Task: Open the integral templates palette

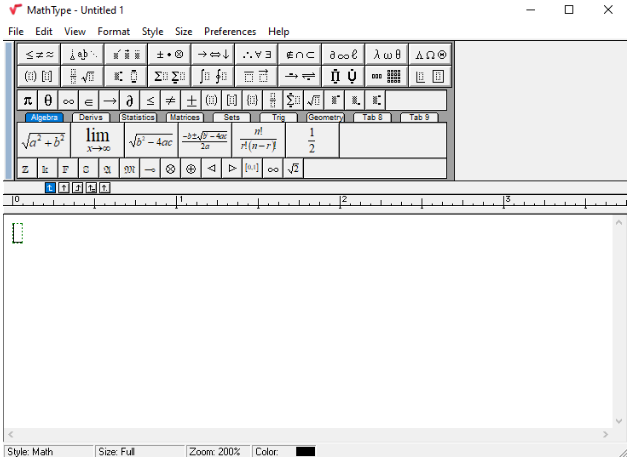Action: 213,76
